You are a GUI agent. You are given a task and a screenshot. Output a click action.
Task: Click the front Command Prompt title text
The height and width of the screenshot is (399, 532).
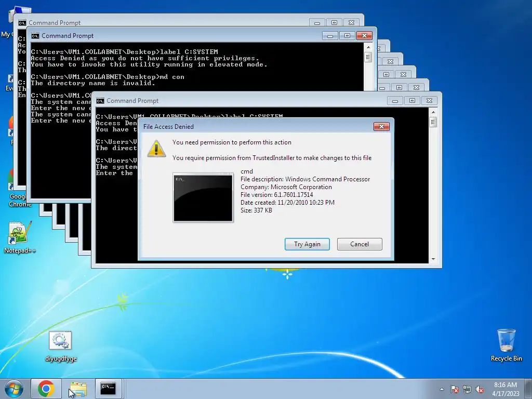pos(132,101)
